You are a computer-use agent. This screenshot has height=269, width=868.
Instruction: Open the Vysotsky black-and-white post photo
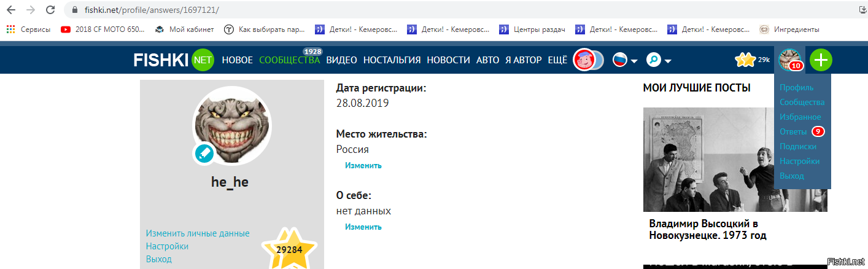[735, 160]
